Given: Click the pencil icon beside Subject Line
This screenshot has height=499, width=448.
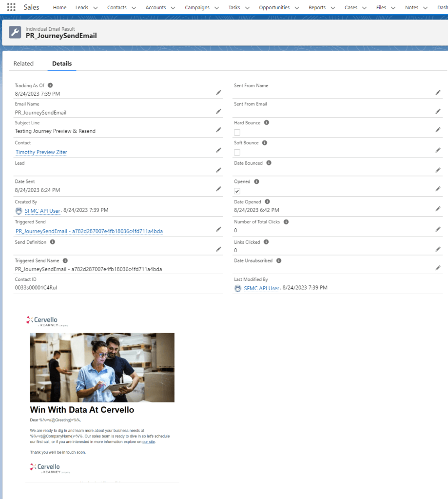Looking at the screenshot, I should (x=219, y=130).
